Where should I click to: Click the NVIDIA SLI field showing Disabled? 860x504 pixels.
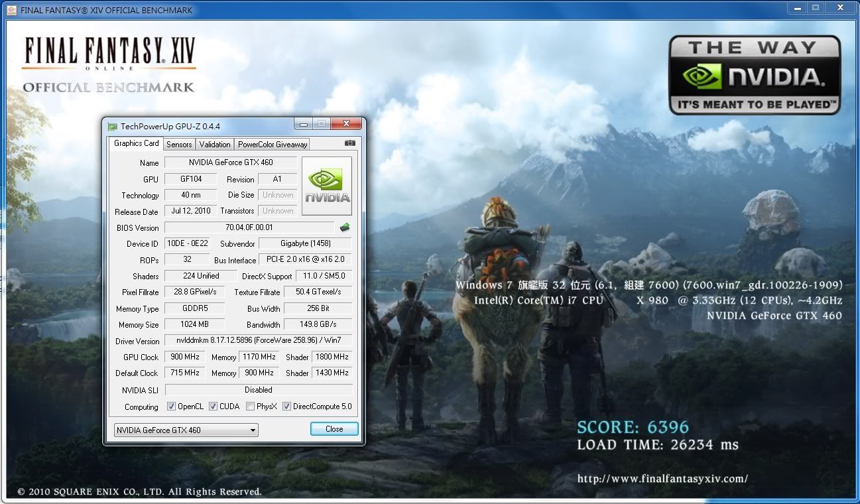258,390
